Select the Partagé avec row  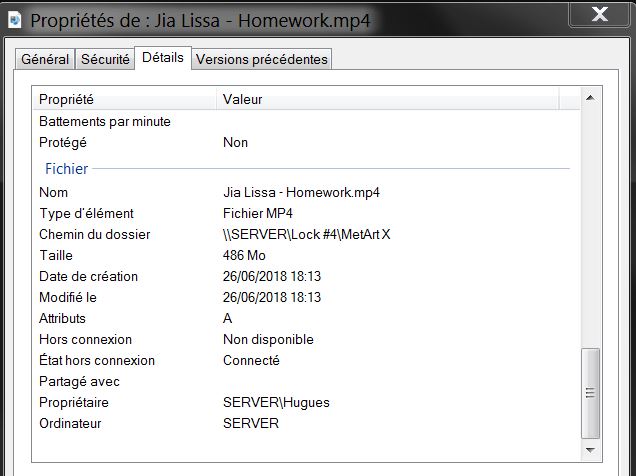tap(306, 382)
